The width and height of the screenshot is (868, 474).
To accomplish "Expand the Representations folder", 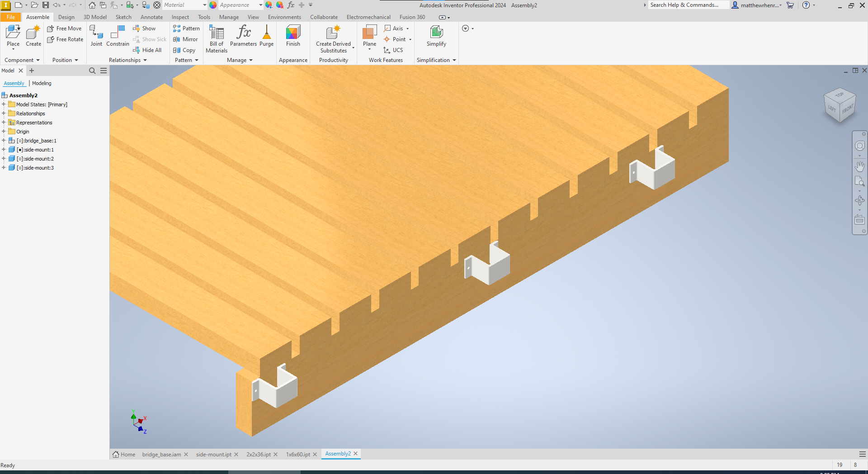I will (4, 123).
